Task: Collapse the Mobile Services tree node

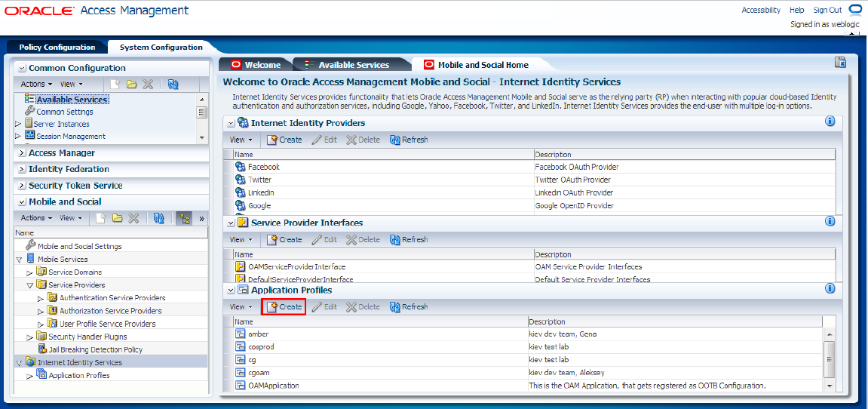Action: coord(19,260)
